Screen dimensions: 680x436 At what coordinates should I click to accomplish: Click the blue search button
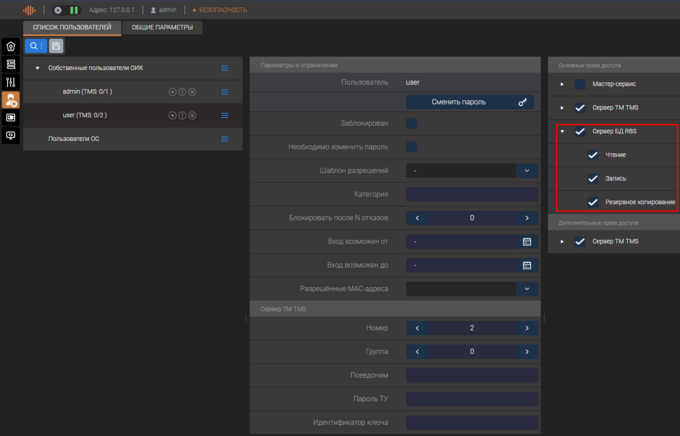point(34,46)
